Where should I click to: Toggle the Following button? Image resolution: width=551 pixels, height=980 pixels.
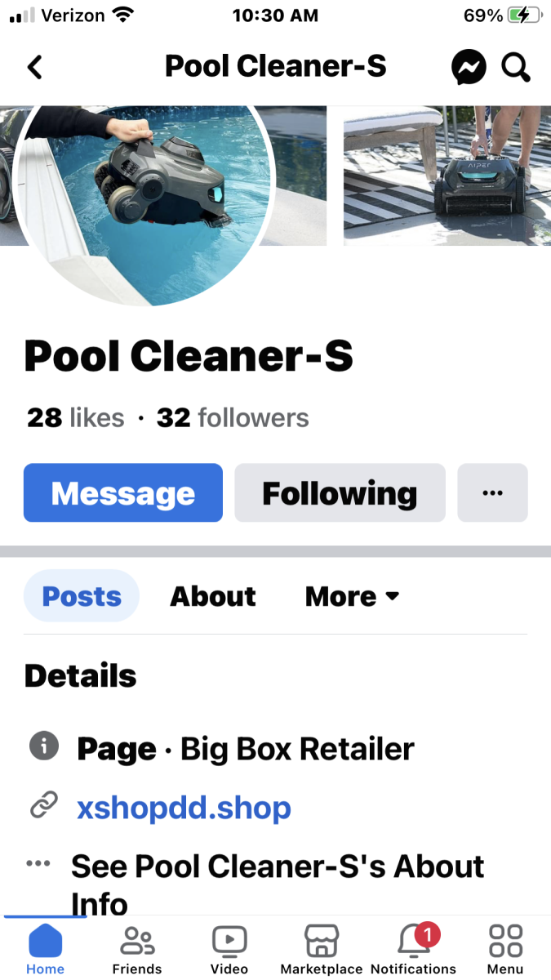[340, 492]
